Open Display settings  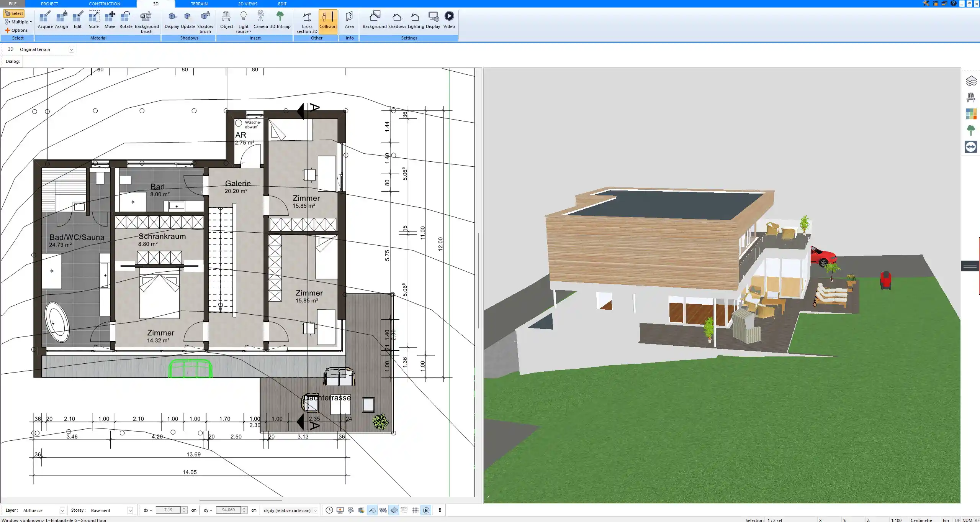coord(433,20)
